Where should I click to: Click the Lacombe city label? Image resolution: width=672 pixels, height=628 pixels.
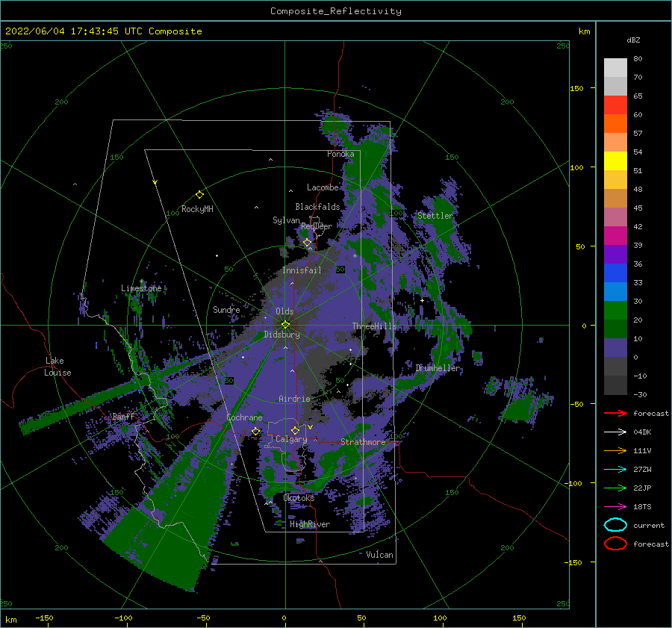pos(323,187)
